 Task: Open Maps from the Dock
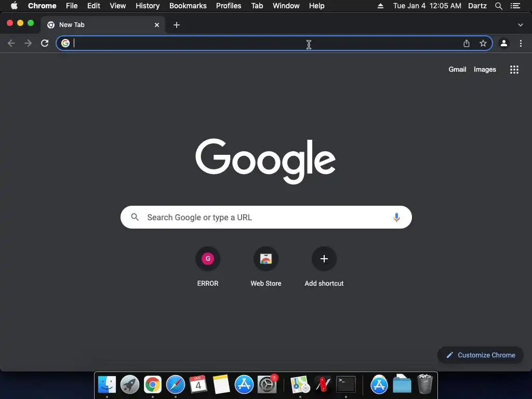(x=300, y=384)
